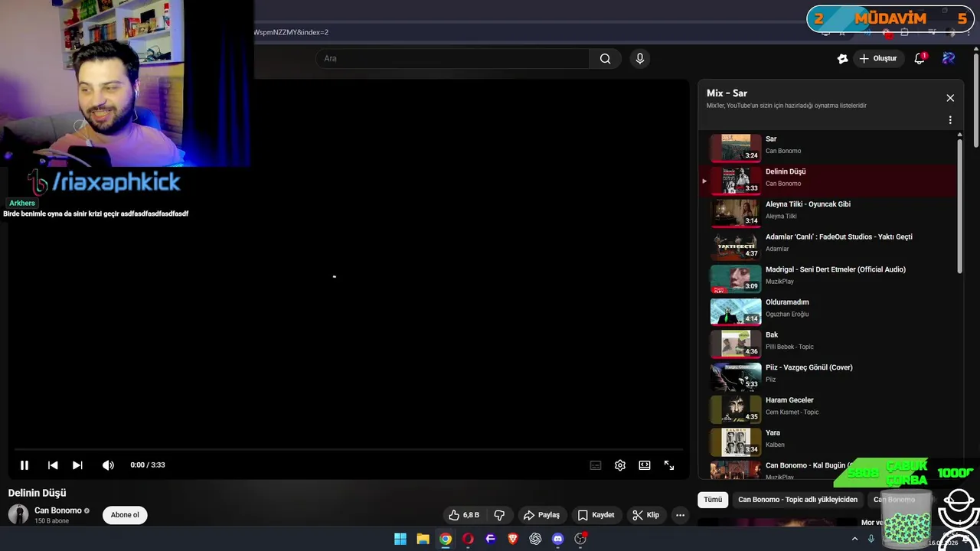Select Can Bonomo - Topic adlı yükleyiciden chip
Viewport: 980px width, 551px height.
(x=798, y=500)
